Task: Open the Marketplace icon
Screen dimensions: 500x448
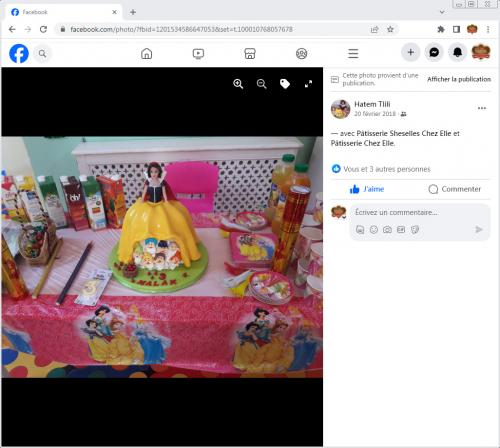Action: tap(250, 53)
